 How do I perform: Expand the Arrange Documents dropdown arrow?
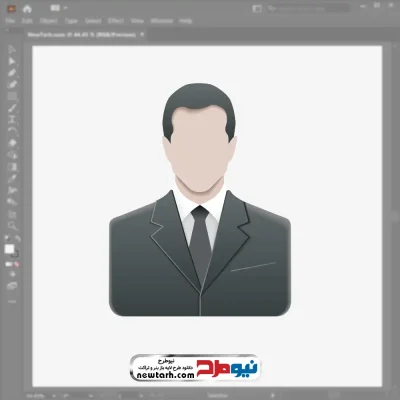coord(65,8)
